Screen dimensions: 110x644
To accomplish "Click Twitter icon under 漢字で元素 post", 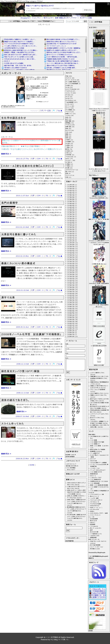I will (x=54, y=327).
